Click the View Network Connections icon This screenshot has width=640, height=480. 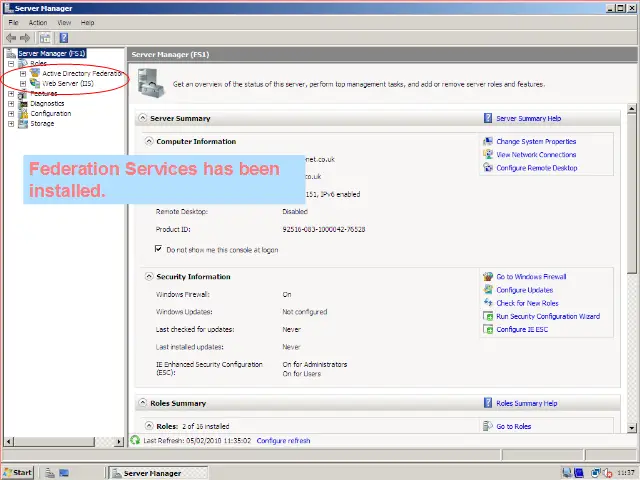488,154
